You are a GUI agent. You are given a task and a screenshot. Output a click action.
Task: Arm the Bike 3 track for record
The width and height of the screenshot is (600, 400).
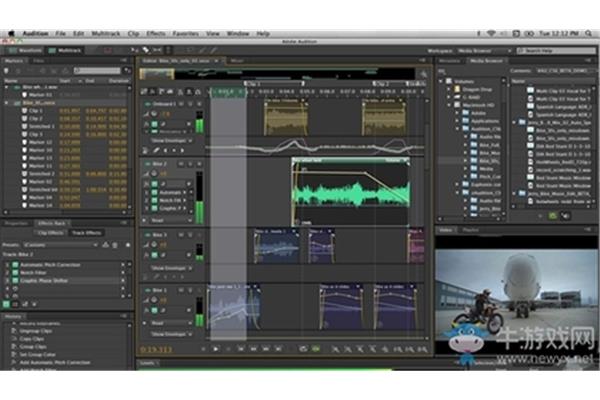pyautogui.click(x=199, y=235)
